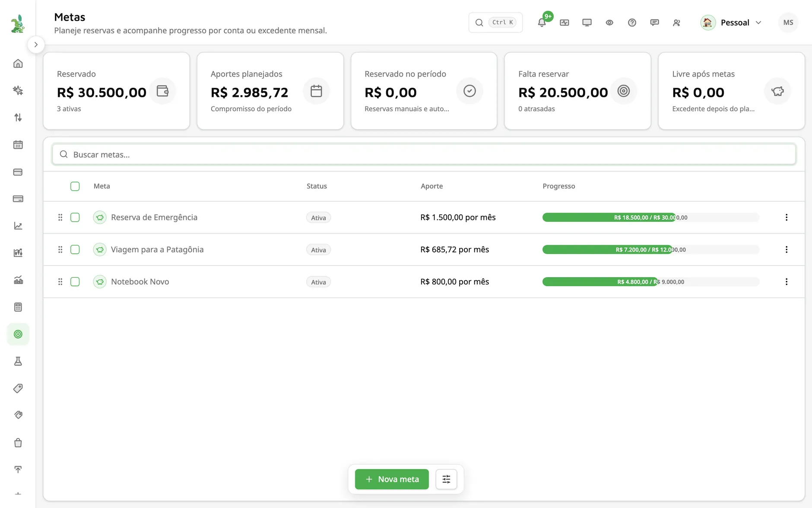The width and height of the screenshot is (812, 508).
Task: Open options menu for Notebook Novo
Action: pos(787,282)
